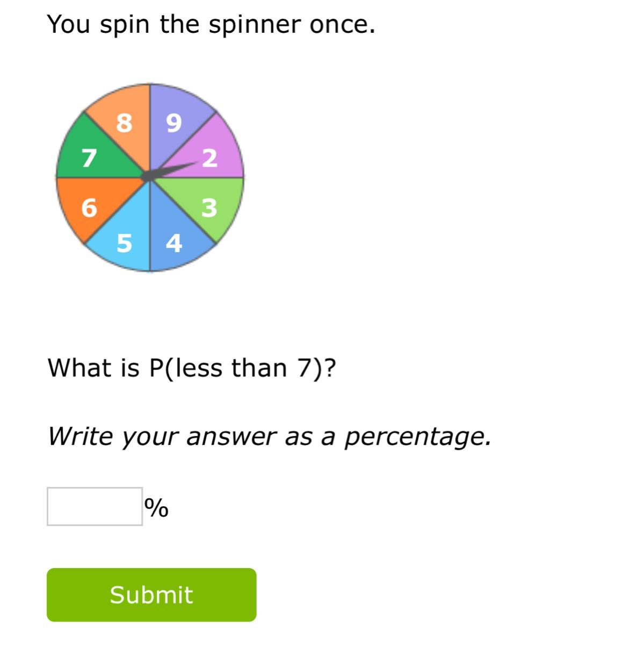Click the 'What is P(less than 7)?' text
The width and height of the screenshot is (644, 645).
192,368
